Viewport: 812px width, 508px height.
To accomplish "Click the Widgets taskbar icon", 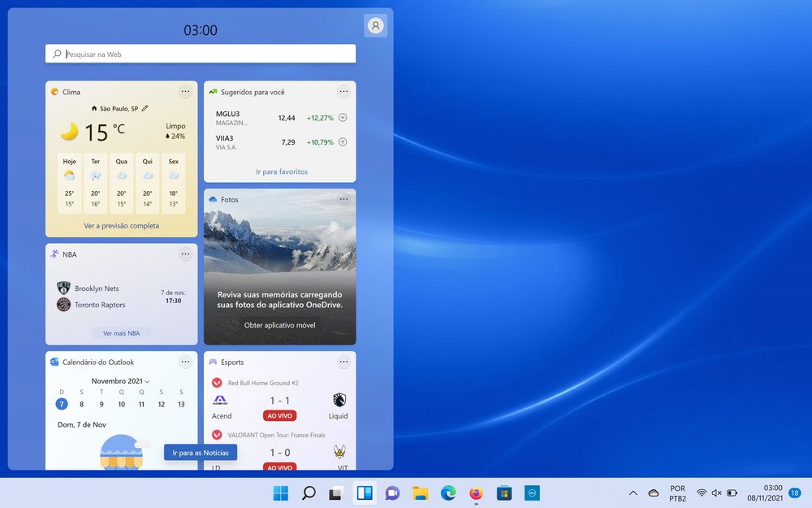I will tap(365, 493).
